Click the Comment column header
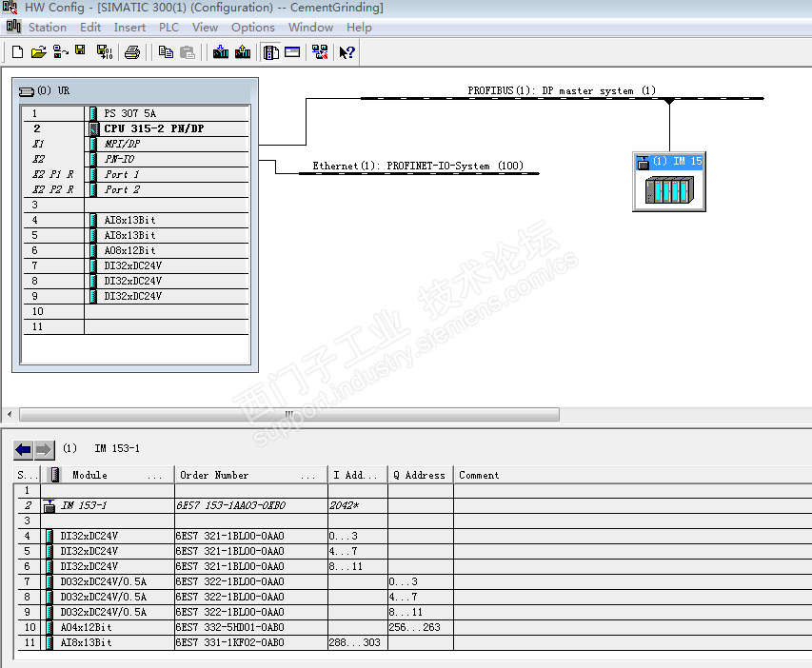 tap(633, 475)
